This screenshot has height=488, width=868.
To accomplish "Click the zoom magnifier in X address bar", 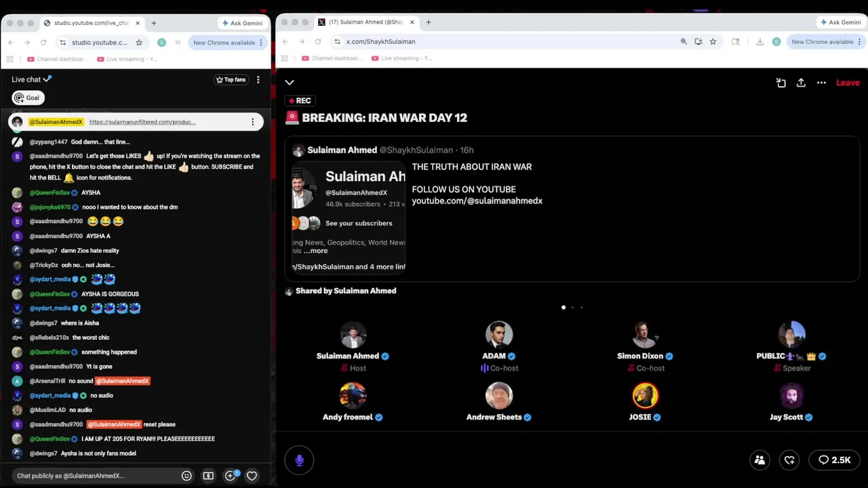I will tap(684, 41).
